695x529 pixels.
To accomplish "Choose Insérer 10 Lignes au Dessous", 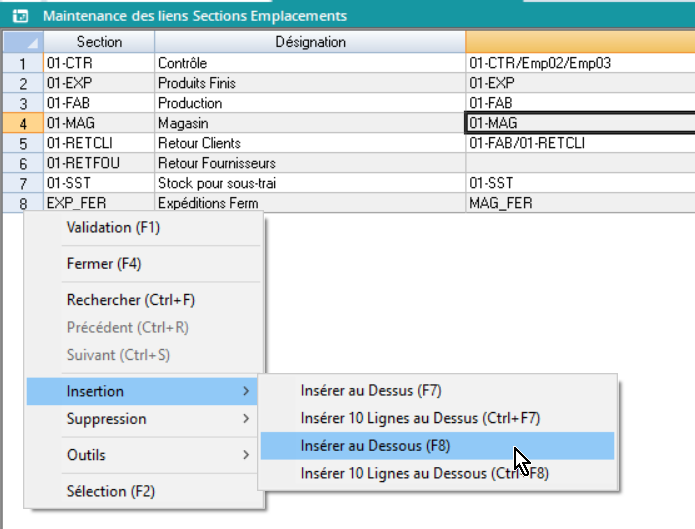I will (424, 474).
